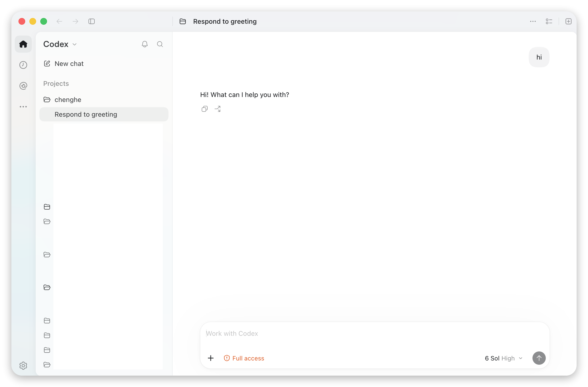This screenshot has height=387, width=588.
Task: Expand the Codex title dropdown
Action: [x=60, y=44]
